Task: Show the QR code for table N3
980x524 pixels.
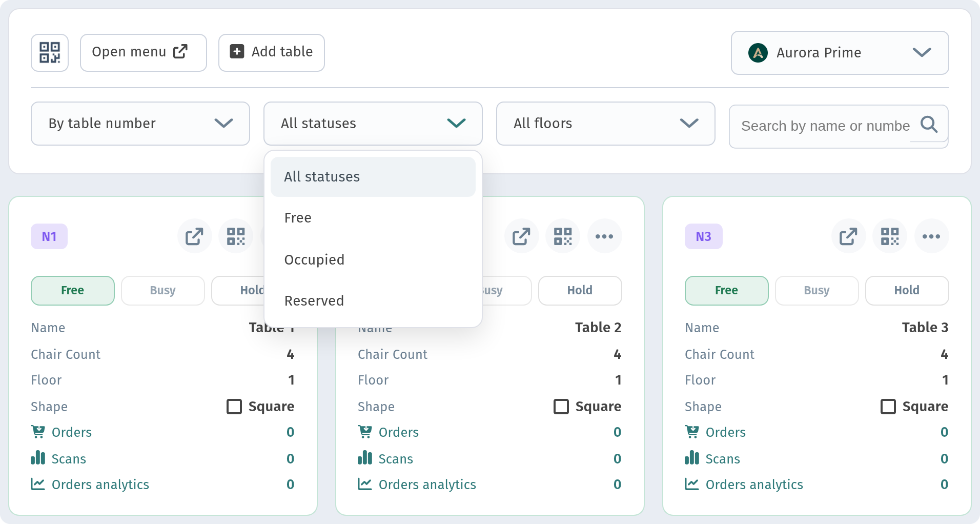Action: pyautogui.click(x=890, y=236)
